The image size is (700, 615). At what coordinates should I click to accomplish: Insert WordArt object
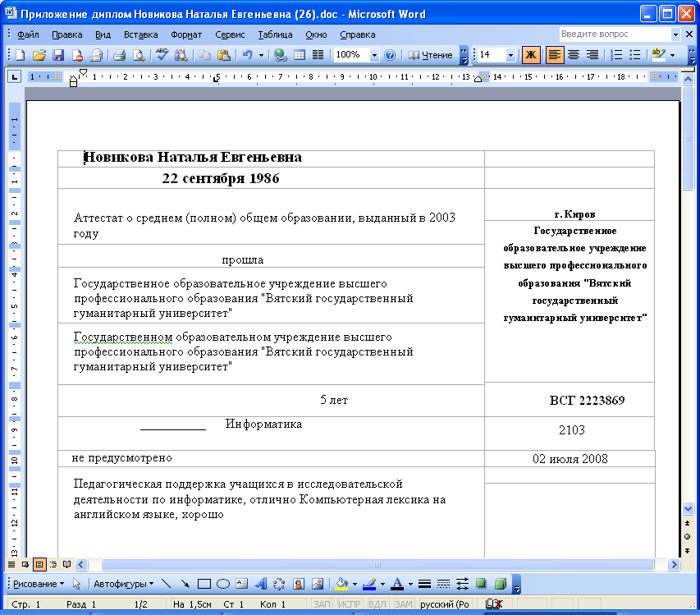[x=261, y=584]
